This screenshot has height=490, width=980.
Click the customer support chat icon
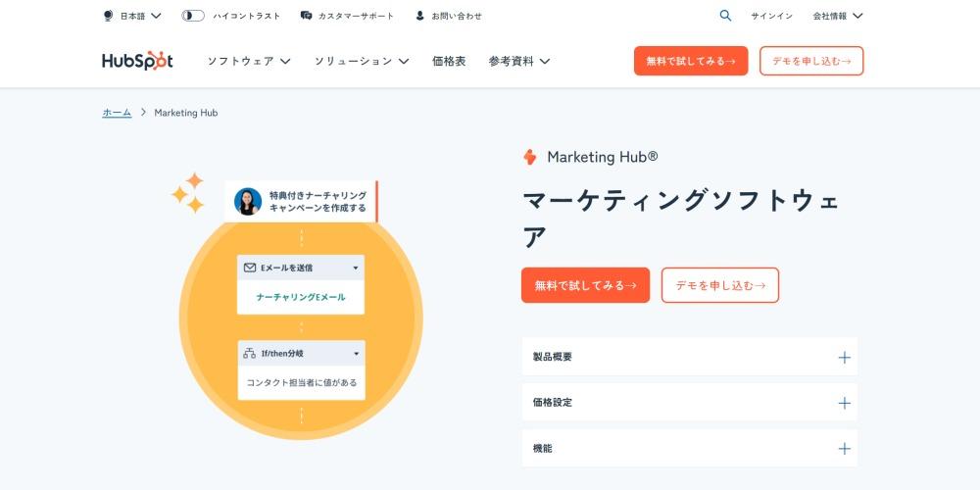point(306,16)
